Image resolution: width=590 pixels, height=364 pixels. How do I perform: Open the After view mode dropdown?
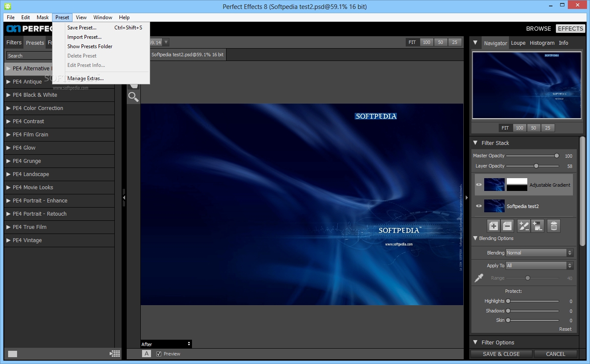pyautogui.click(x=166, y=344)
